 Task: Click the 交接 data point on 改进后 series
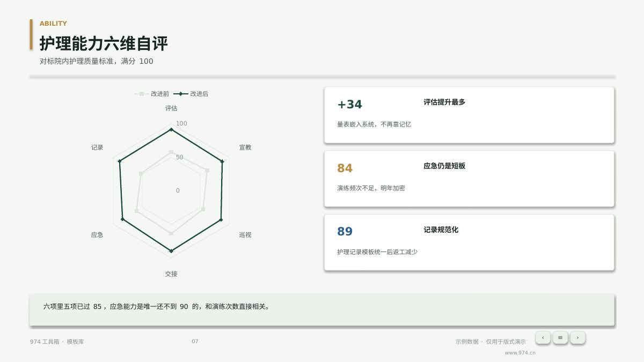click(171, 250)
